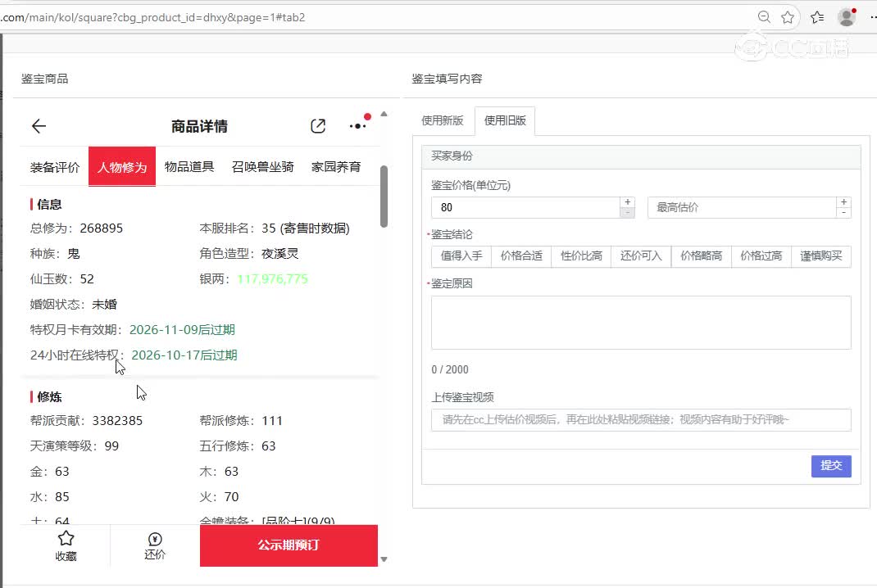Open the browser favorites list icon
The width and height of the screenshot is (877, 588).
pos(817,17)
